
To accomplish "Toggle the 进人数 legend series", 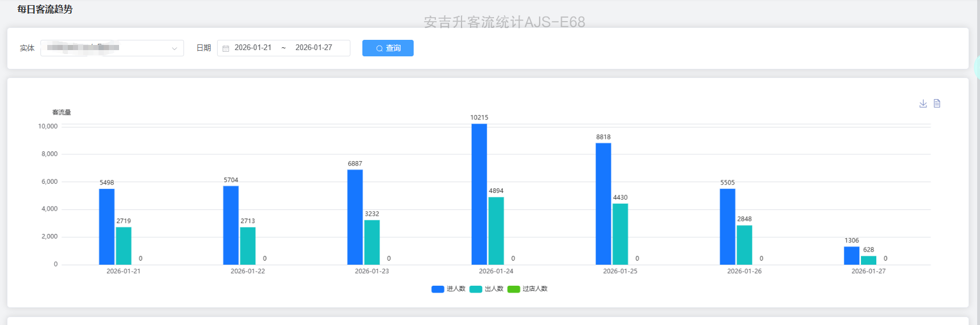I will (x=455, y=289).
